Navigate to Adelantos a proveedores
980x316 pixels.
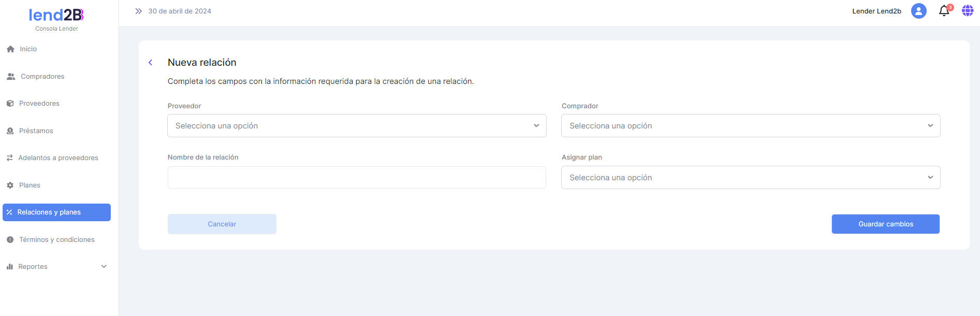(x=58, y=158)
